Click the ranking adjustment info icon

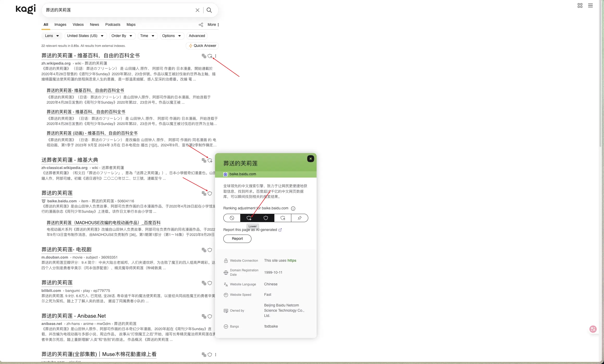[x=293, y=208]
